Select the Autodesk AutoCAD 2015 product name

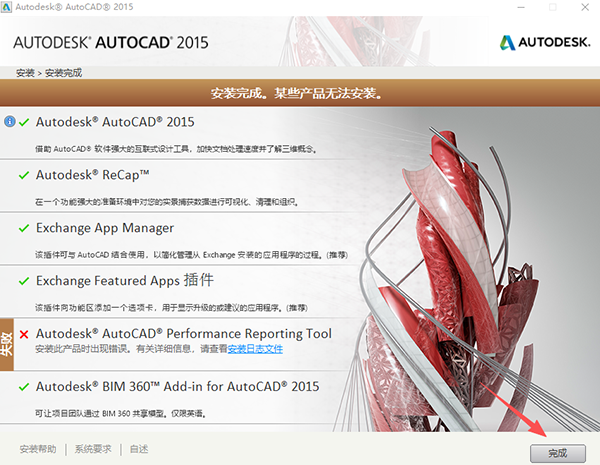pyautogui.click(x=115, y=122)
